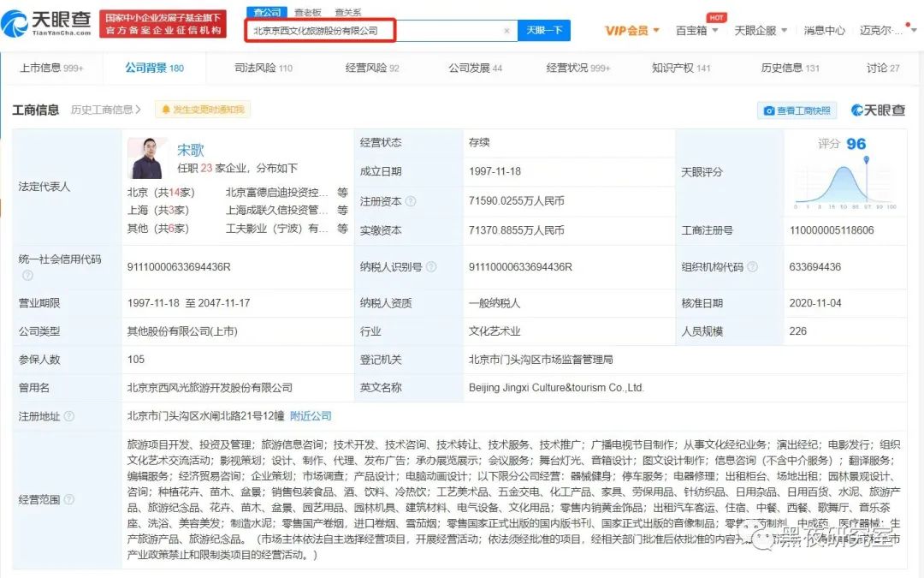Open 上海成联久信投资管 company link
The image size is (924, 578).
pos(276,210)
